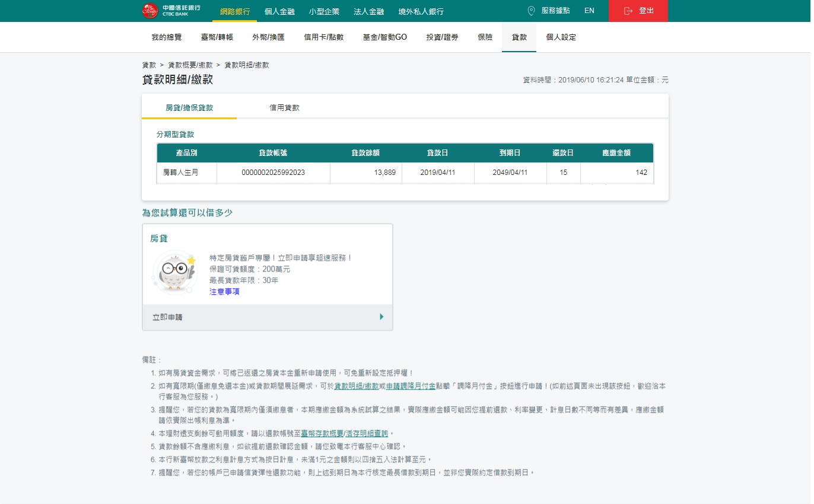Viewport: 814px width, 504px height.
Task: Open the 法人金融 top menu
Action: (x=368, y=11)
